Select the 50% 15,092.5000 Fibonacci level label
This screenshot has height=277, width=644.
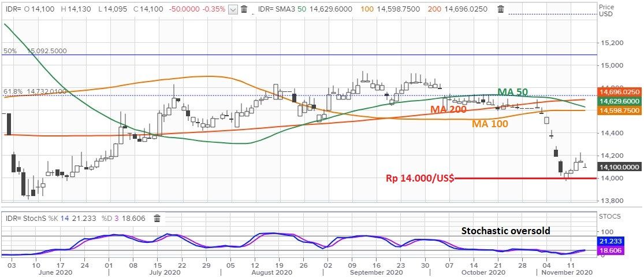point(35,51)
